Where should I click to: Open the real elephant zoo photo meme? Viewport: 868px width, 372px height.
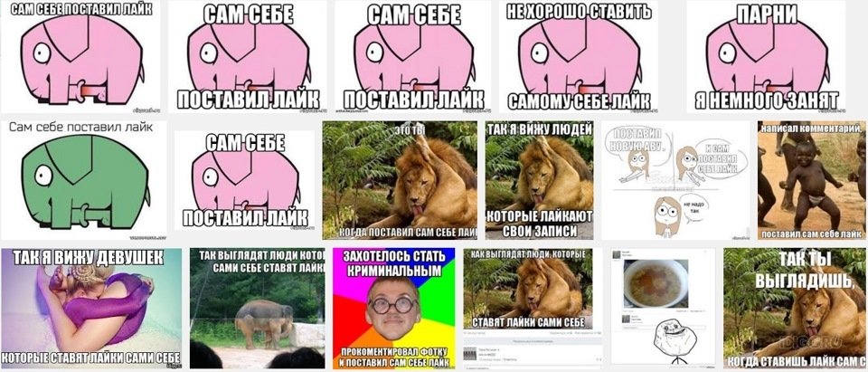pos(258,309)
